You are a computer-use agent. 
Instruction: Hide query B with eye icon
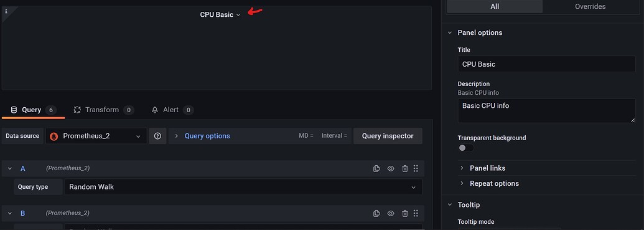(x=391, y=213)
